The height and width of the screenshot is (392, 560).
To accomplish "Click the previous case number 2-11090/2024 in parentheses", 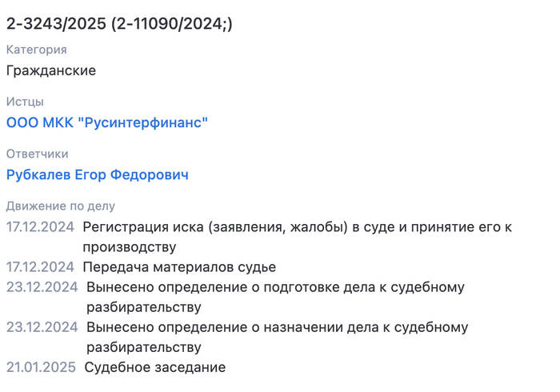I will 171,24.
